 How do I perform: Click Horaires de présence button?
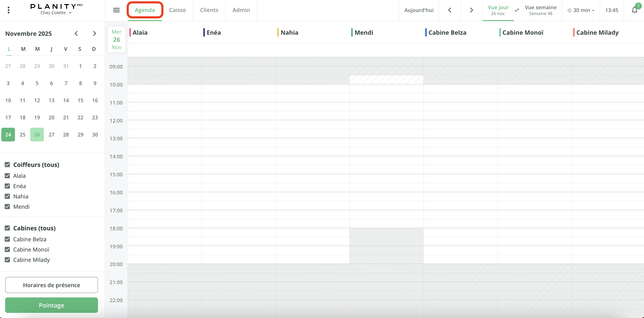pyautogui.click(x=52, y=285)
